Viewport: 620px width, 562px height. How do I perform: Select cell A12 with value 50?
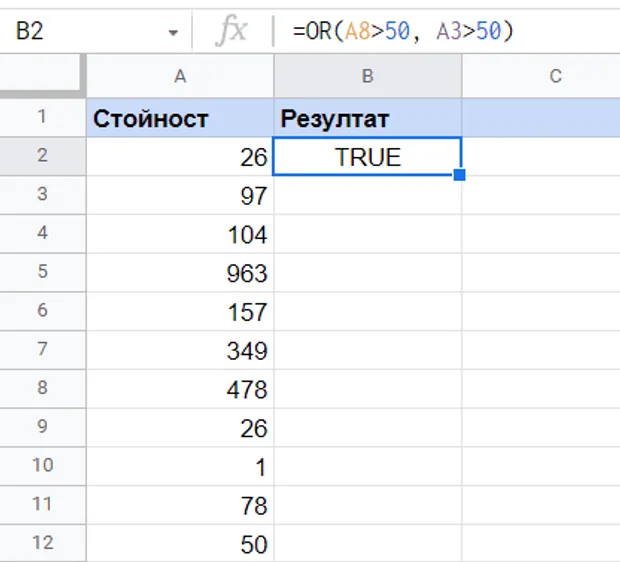pos(180,543)
